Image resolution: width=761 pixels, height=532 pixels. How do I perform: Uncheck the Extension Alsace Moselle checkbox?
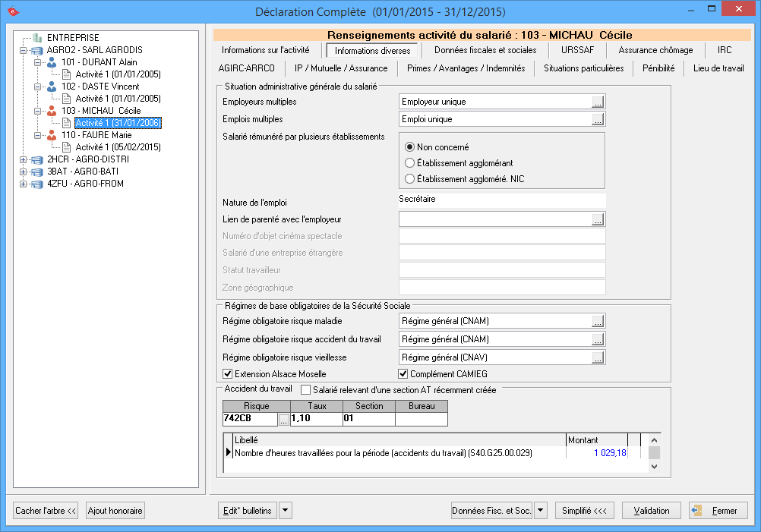(x=227, y=374)
